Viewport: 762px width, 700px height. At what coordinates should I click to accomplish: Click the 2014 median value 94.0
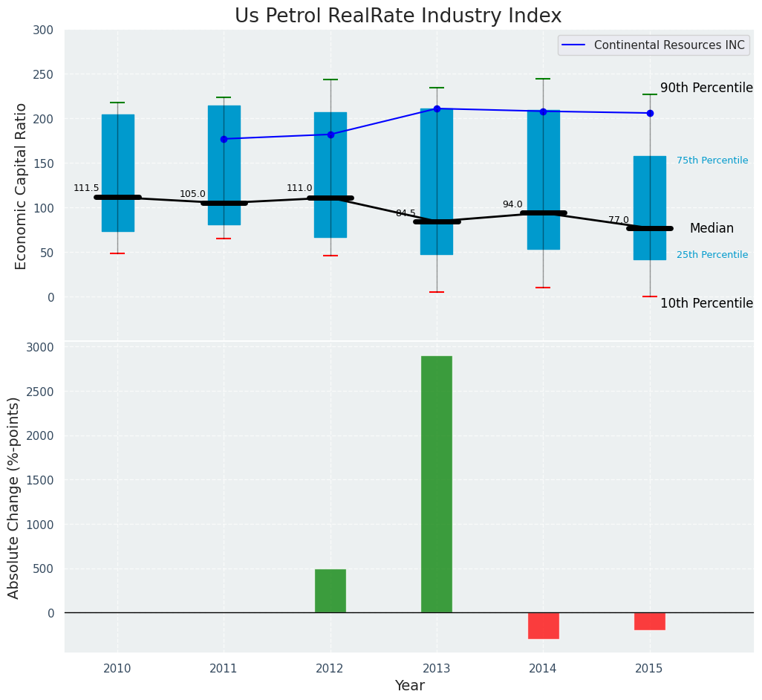(512, 204)
